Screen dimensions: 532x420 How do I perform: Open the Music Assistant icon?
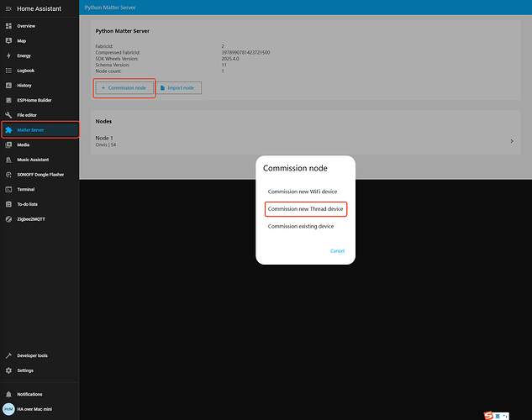8,160
